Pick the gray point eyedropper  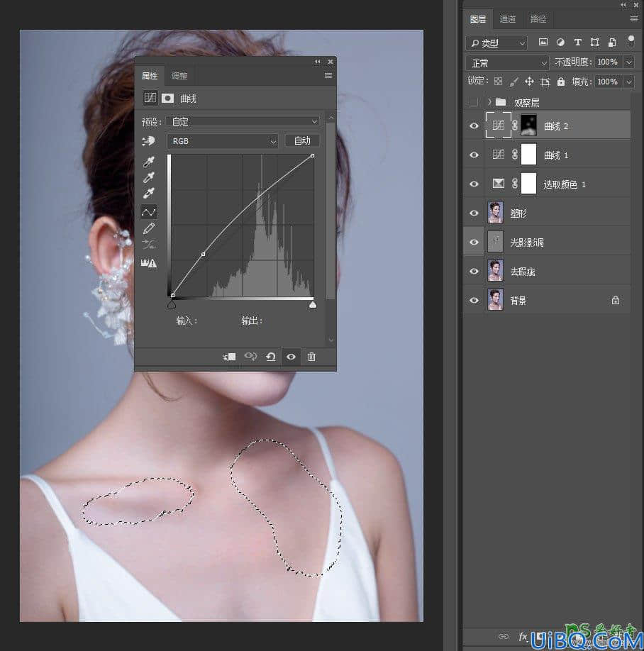tap(149, 177)
